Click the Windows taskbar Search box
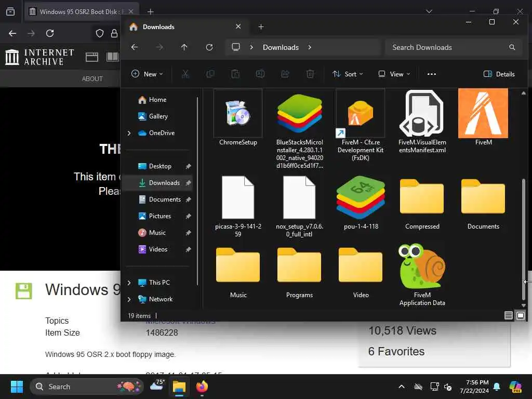This screenshot has height=399, width=532. 87,387
